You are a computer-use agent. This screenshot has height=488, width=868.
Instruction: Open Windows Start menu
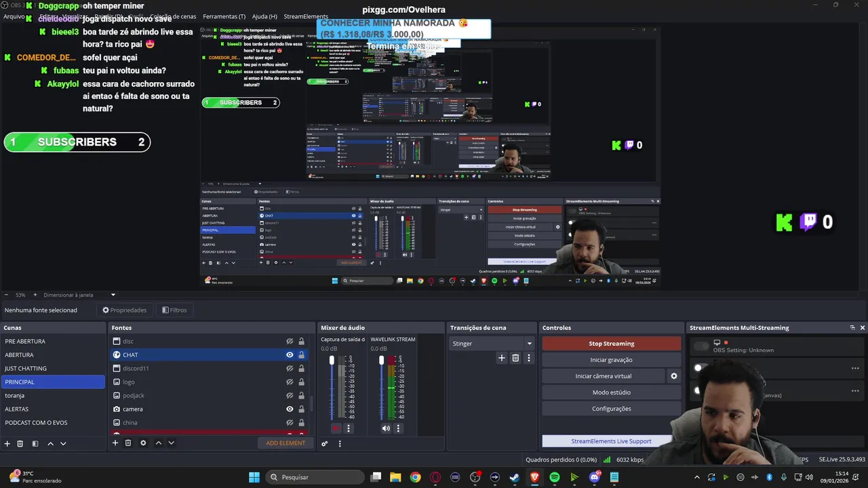pyautogui.click(x=254, y=477)
